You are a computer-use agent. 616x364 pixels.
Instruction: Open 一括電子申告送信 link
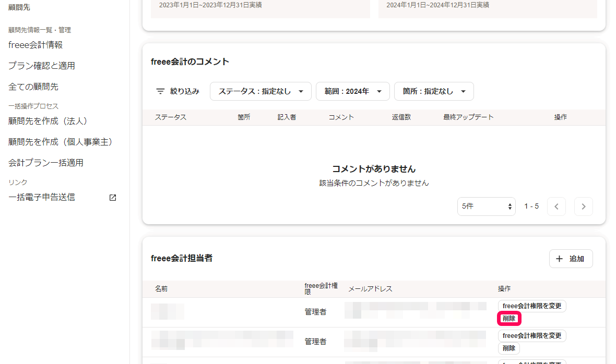42,197
